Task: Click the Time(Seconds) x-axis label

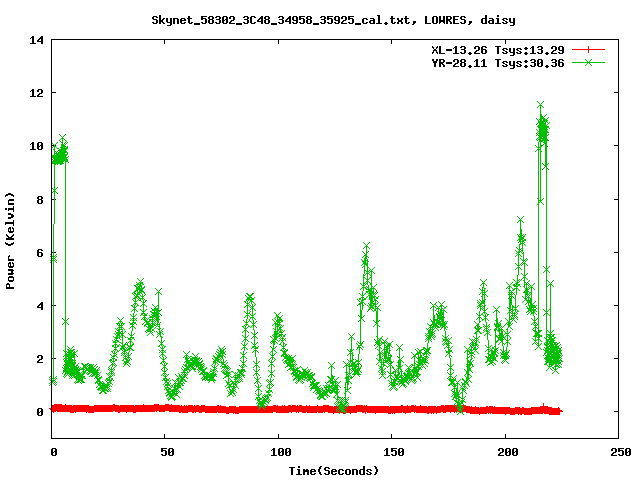Action: (333, 471)
